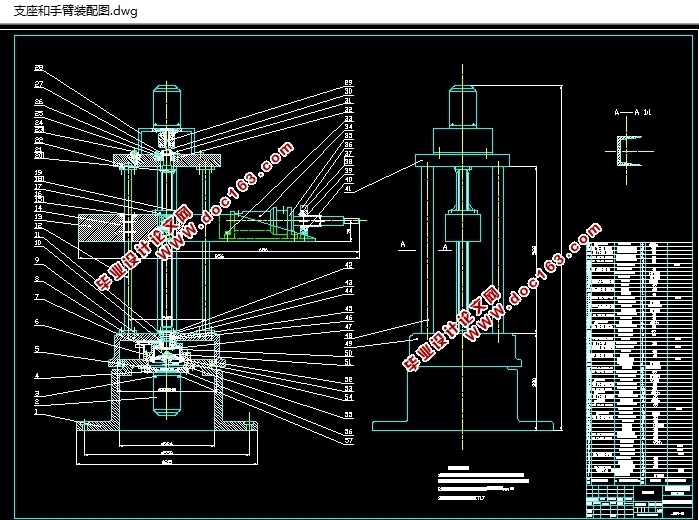Select part callout number 14
Viewport: 699px width, 520px height.
(x=38, y=208)
